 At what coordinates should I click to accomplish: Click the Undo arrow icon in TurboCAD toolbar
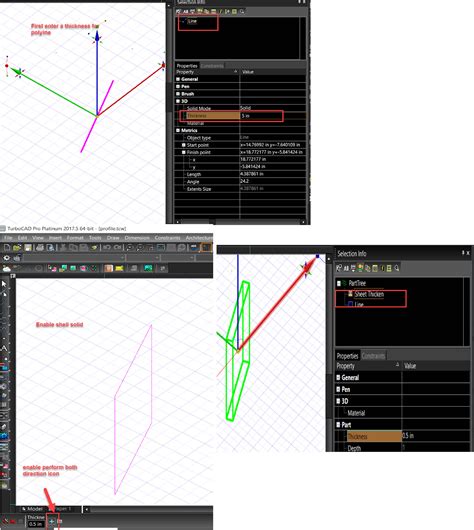coord(107,248)
